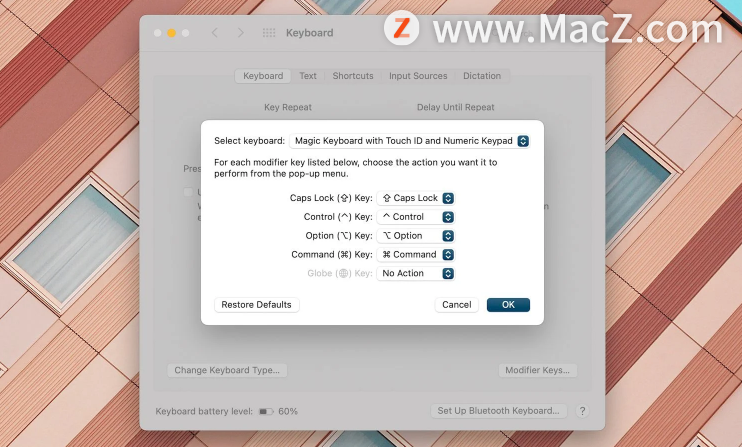
Task: Go forward with the right chevron
Action: point(241,33)
